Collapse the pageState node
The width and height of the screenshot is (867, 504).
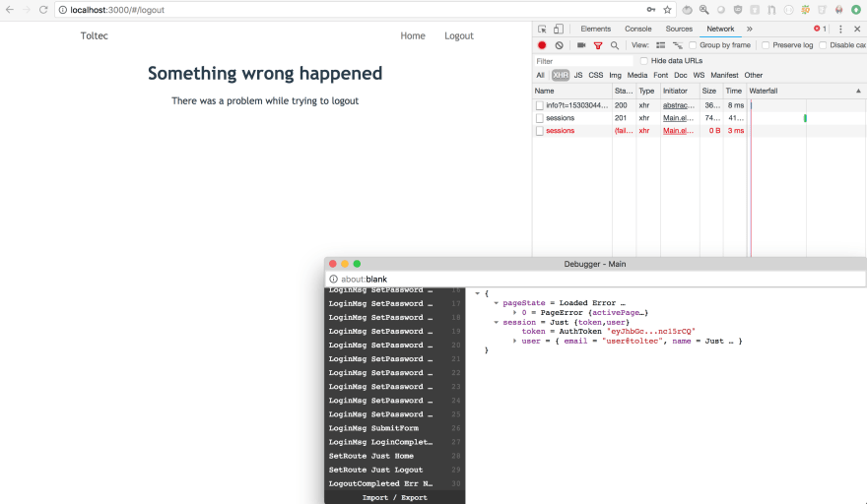point(496,303)
